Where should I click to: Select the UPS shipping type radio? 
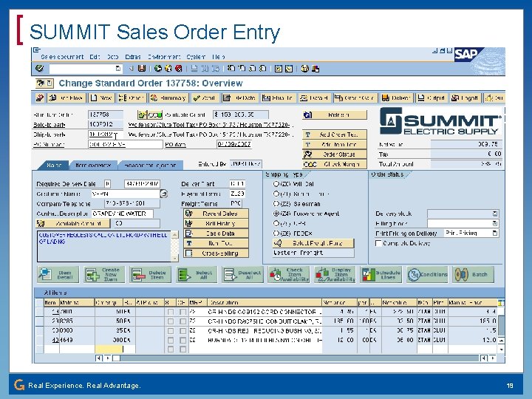276,223
